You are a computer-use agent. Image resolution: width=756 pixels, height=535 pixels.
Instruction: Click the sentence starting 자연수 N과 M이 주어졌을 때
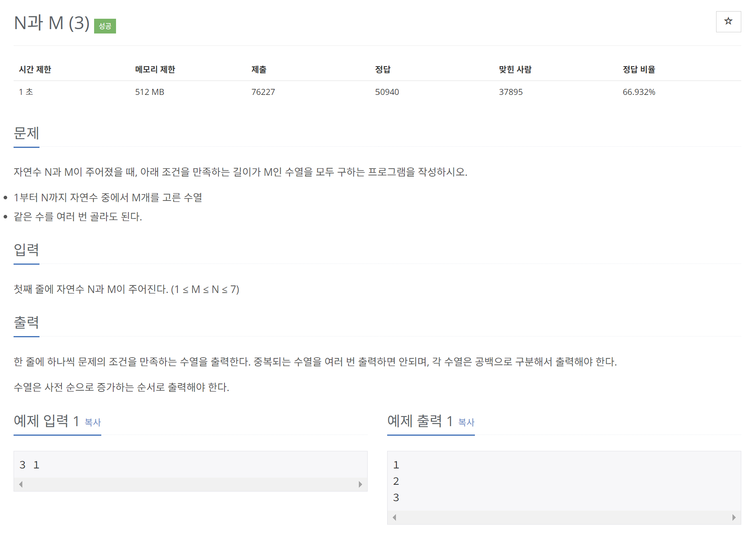(x=240, y=172)
